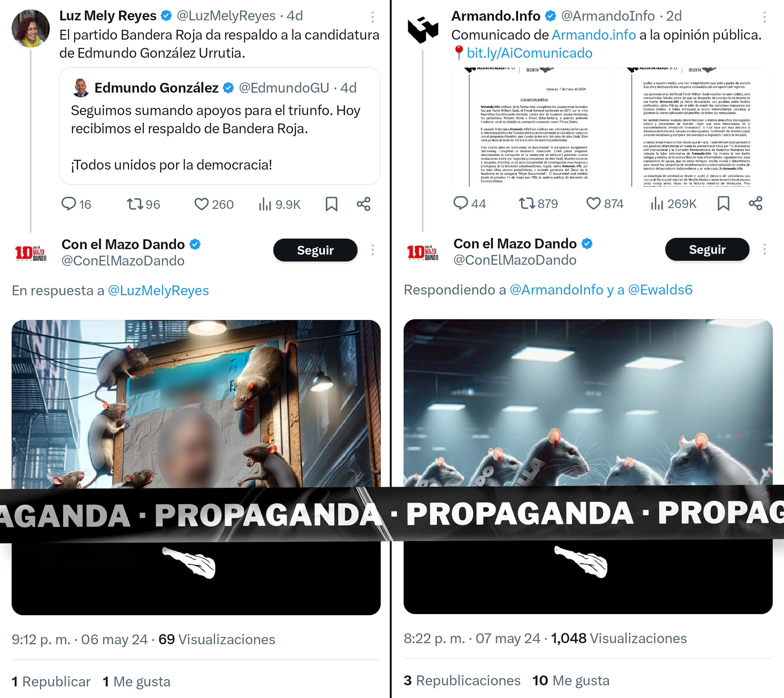The height and width of the screenshot is (698, 784).
Task: Open more options on Armando.Info tweet
Action: 765,16
